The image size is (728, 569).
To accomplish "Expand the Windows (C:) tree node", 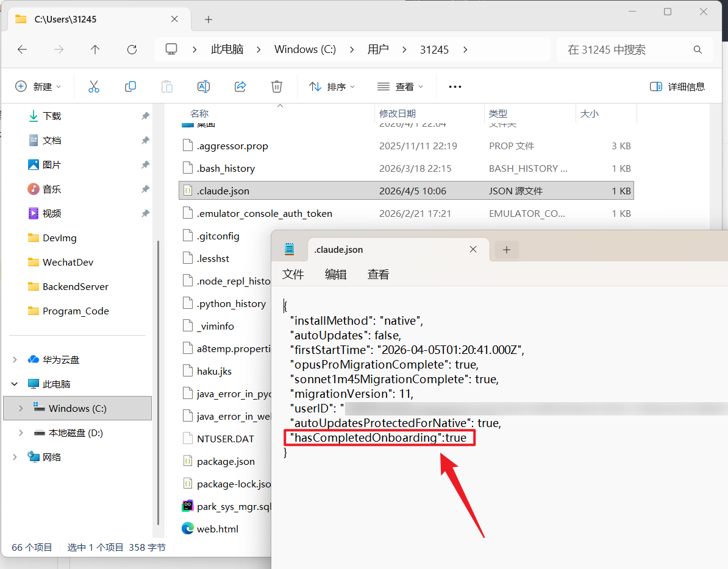I will pos(21,409).
